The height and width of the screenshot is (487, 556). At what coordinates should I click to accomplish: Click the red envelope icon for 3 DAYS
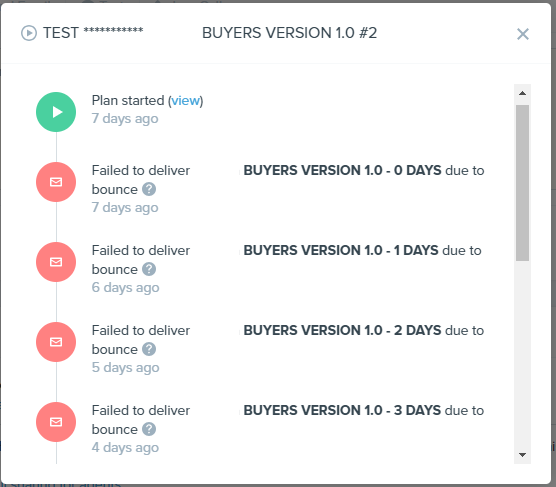click(x=56, y=422)
